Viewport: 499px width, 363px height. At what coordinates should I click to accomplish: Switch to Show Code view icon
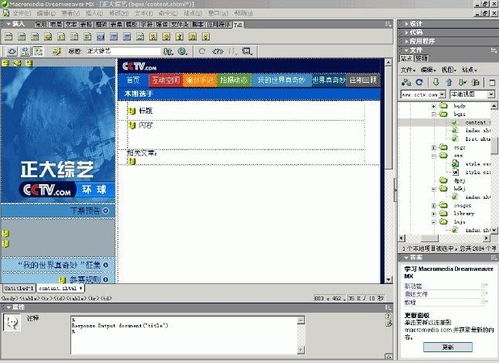point(12,51)
